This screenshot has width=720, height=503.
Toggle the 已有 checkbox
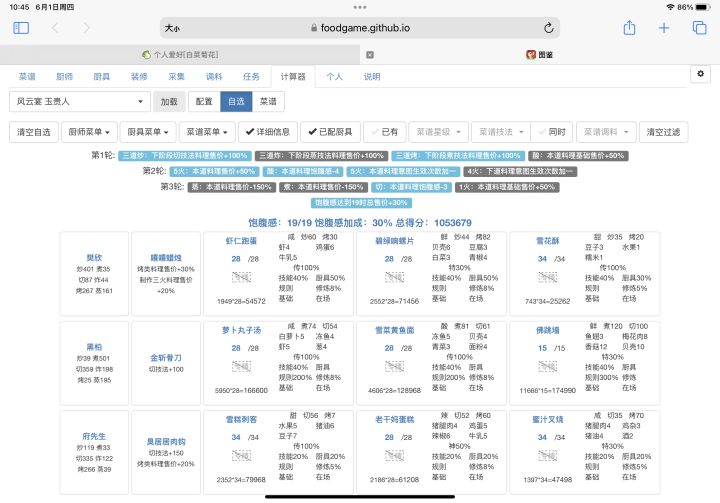click(384, 132)
